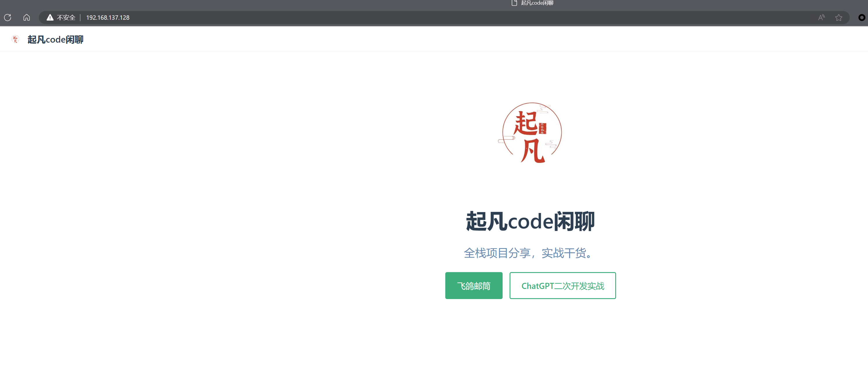Click the 192.168.137.128 URL in address bar

tap(108, 18)
